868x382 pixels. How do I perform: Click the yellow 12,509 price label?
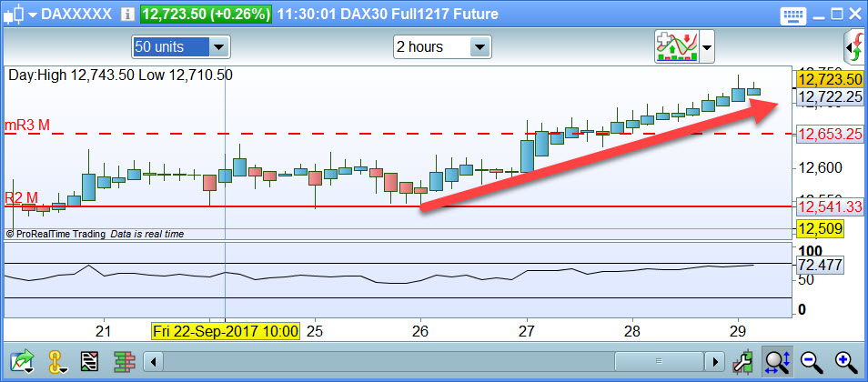pos(820,228)
